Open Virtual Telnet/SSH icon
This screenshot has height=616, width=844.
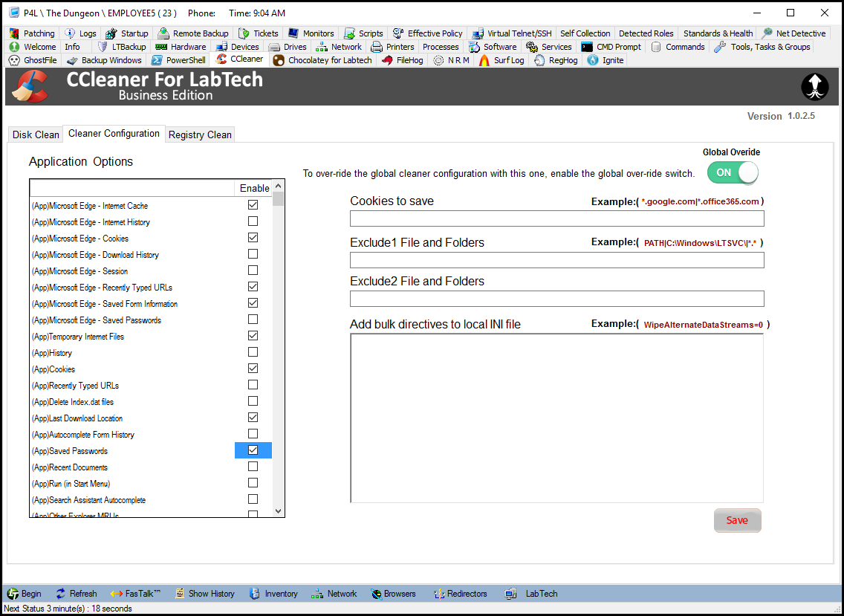click(477, 33)
